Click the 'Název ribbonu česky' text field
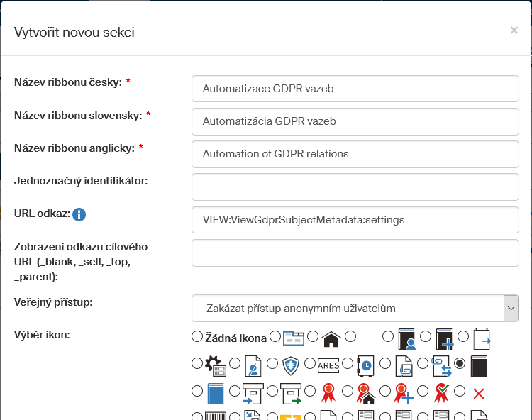The width and height of the screenshot is (532, 420). (x=355, y=89)
